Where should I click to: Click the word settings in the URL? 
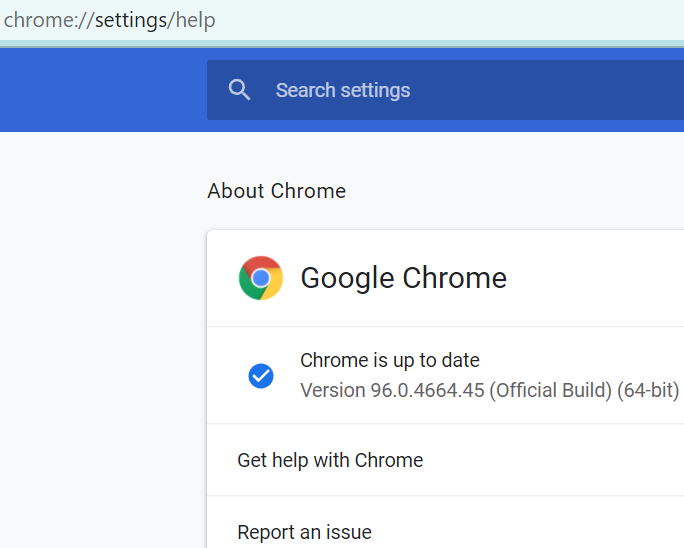tap(132, 20)
